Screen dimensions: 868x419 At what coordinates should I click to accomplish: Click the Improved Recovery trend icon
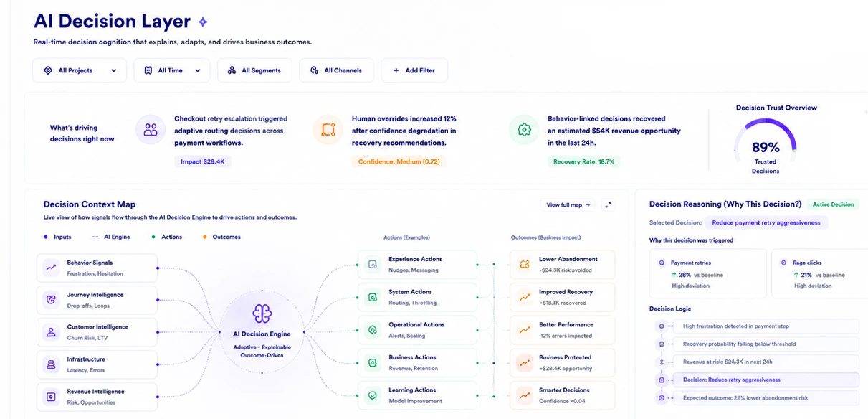(x=525, y=297)
